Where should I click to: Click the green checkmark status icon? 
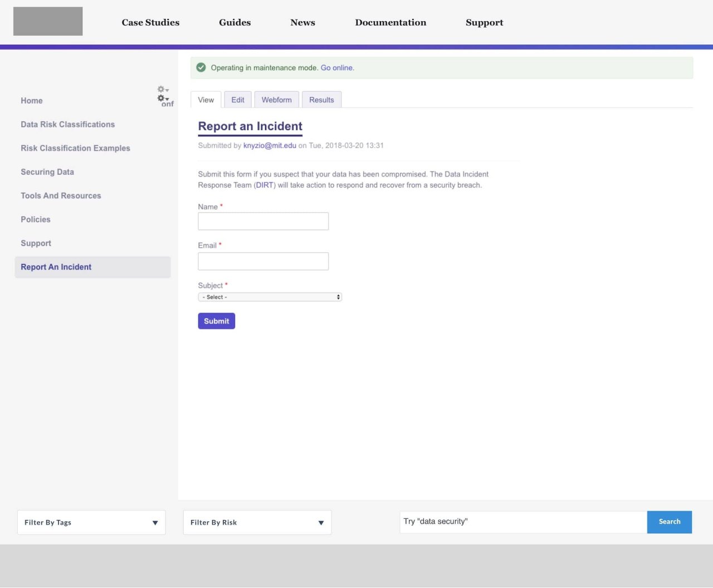pos(201,68)
